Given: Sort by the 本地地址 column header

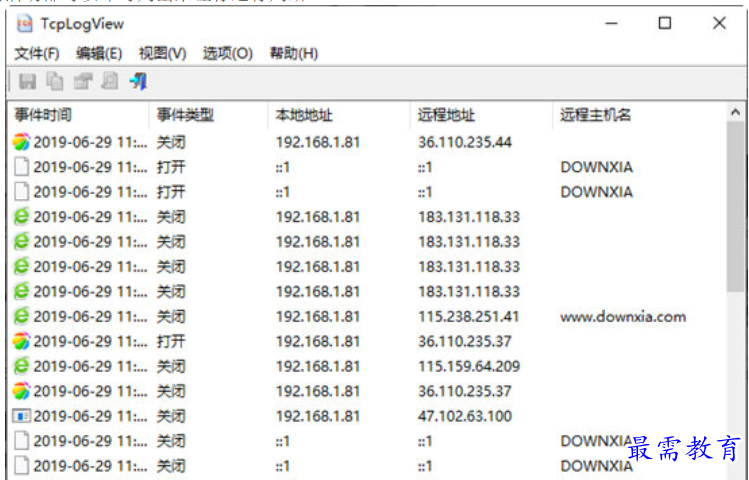Looking at the screenshot, I should pyautogui.click(x=339, y=115).
